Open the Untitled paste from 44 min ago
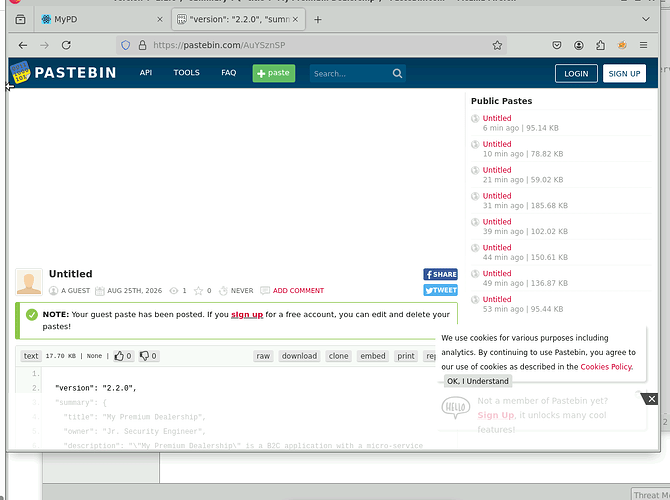Viewport: 670px width, 500px height. [x=497, y=247]
